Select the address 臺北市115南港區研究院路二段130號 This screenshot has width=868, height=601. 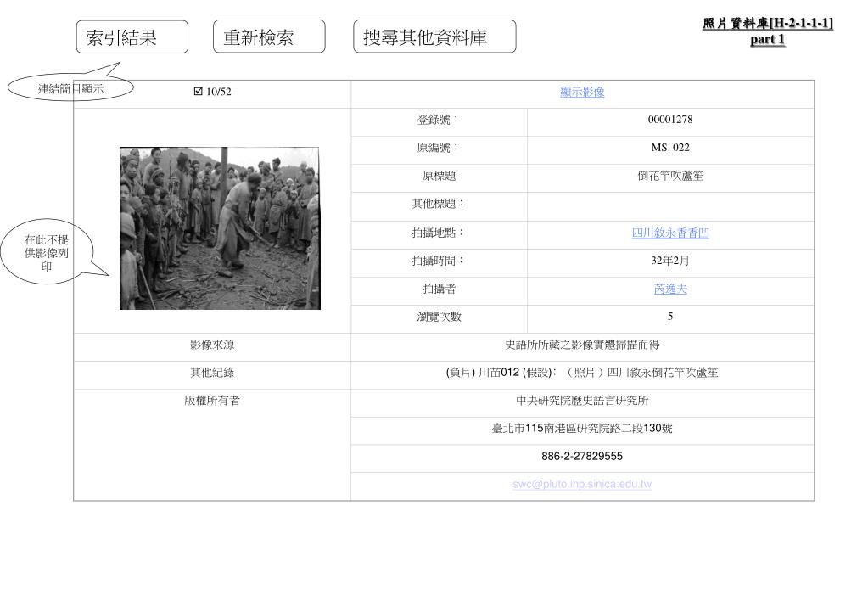click(x=582, y=428)
